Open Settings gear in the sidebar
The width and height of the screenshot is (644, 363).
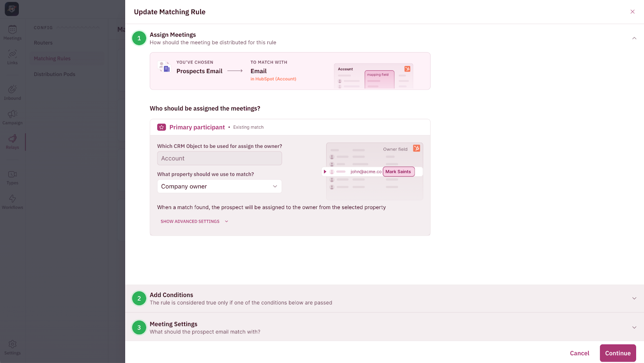point(12,347)
